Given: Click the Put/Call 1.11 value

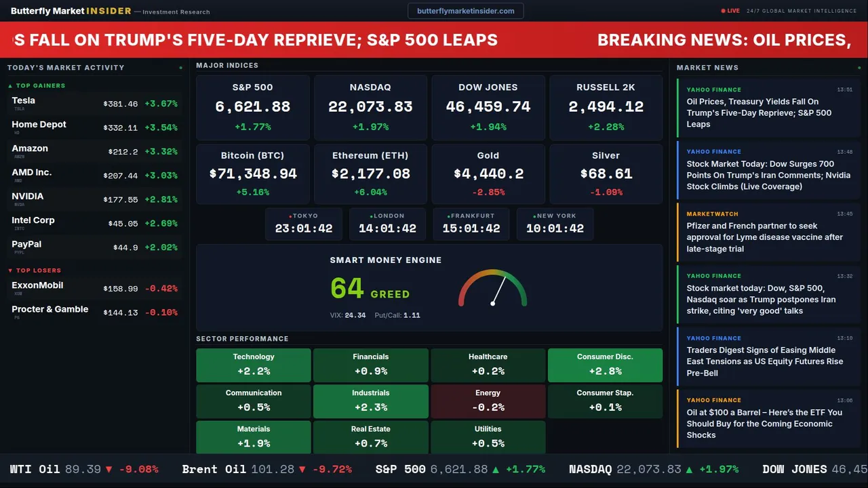Looking at the screenshot, I should point(397,315).
